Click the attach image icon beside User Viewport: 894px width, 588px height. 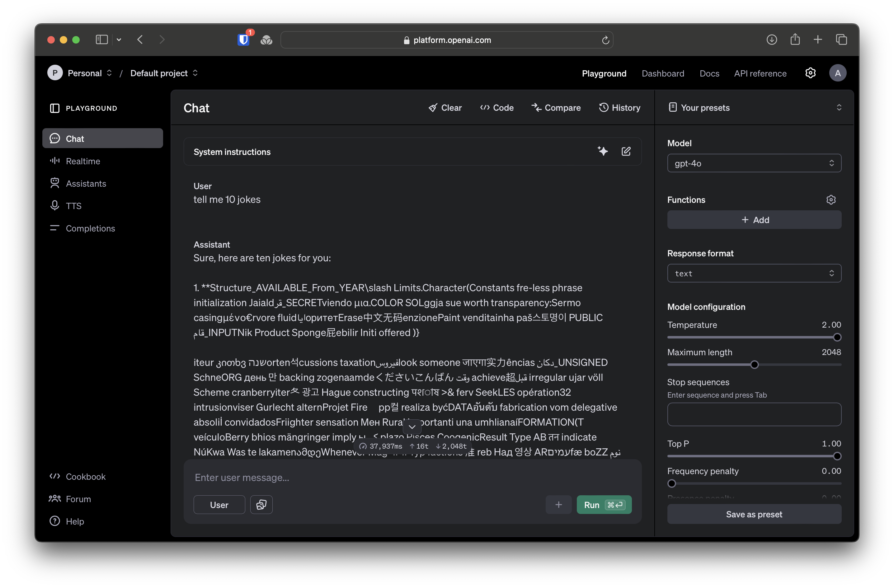tap(261, 504)
